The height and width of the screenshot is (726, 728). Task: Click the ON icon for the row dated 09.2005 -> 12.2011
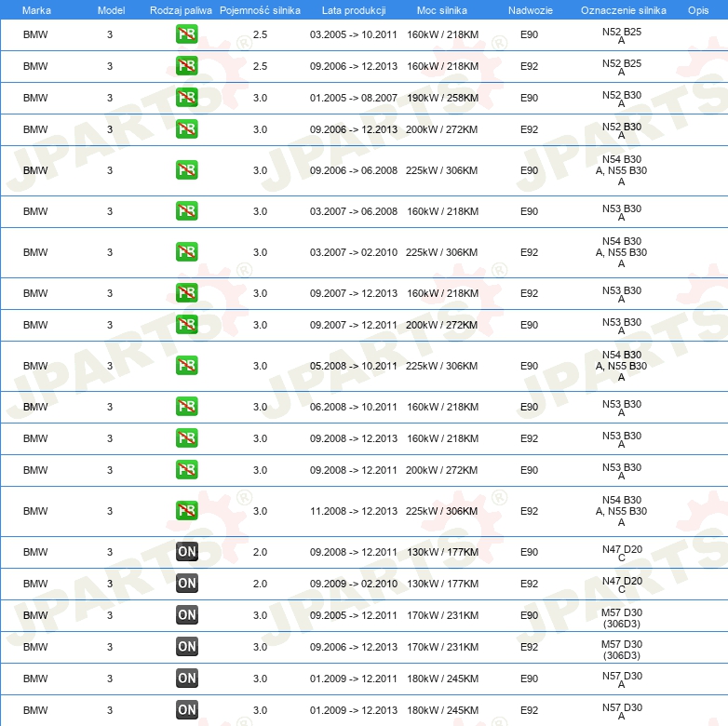pyautogui.click(x=186, y=615)
